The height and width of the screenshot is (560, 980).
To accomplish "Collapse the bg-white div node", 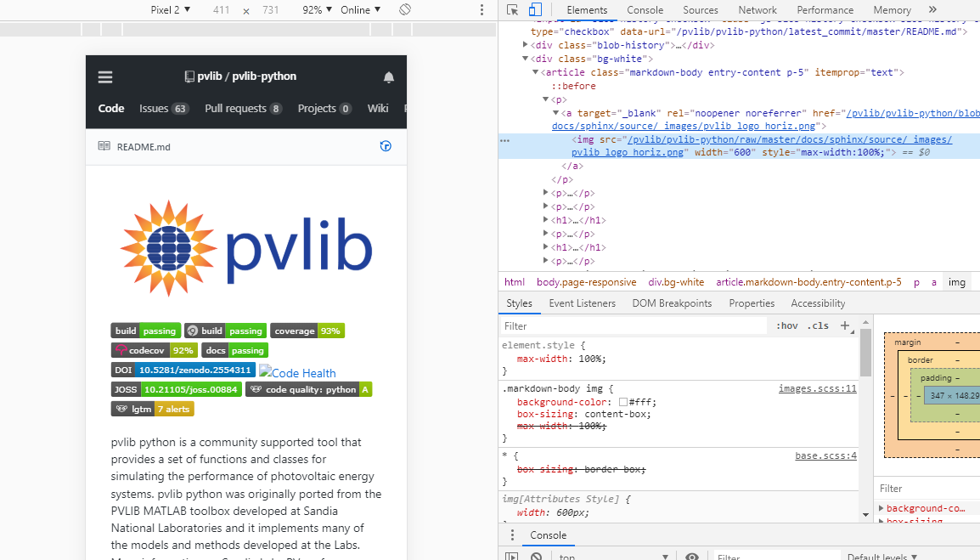I will coord(525,58).
